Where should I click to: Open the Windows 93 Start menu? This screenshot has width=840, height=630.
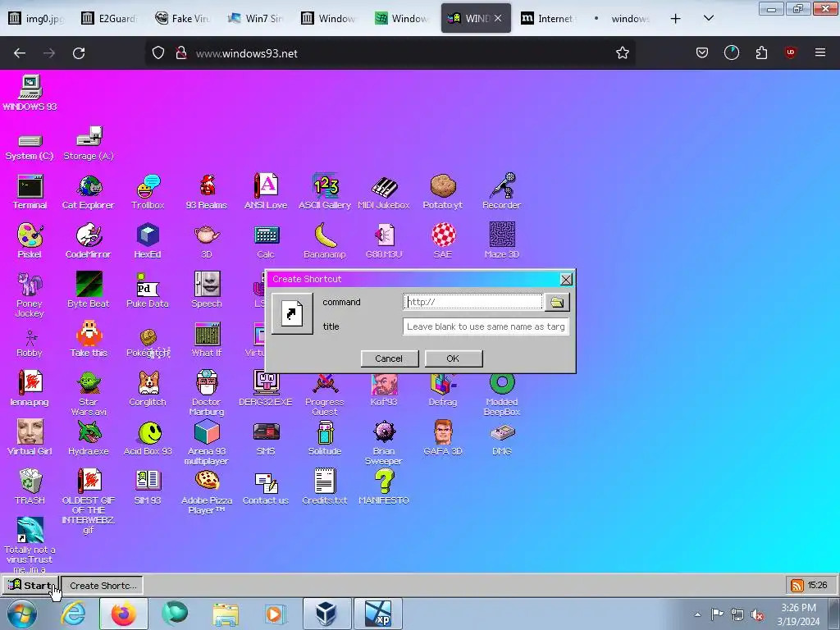click(x=30, y=586)
